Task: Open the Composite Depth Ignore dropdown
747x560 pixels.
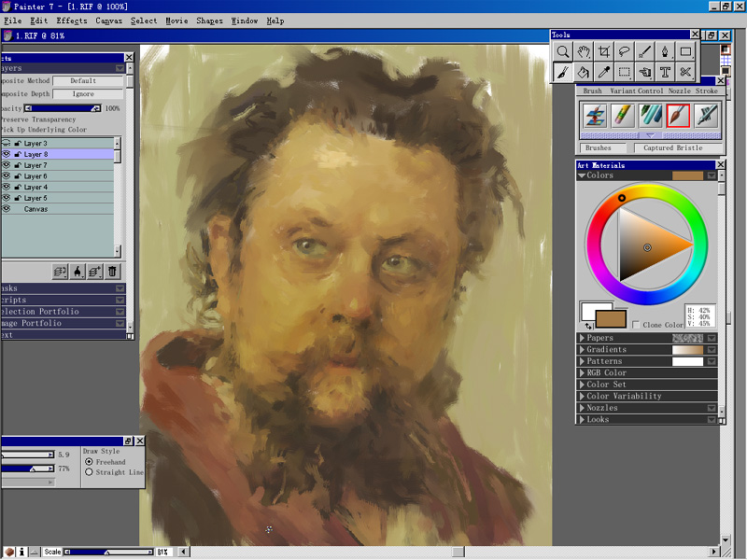Action: click(x=88, y=94)
